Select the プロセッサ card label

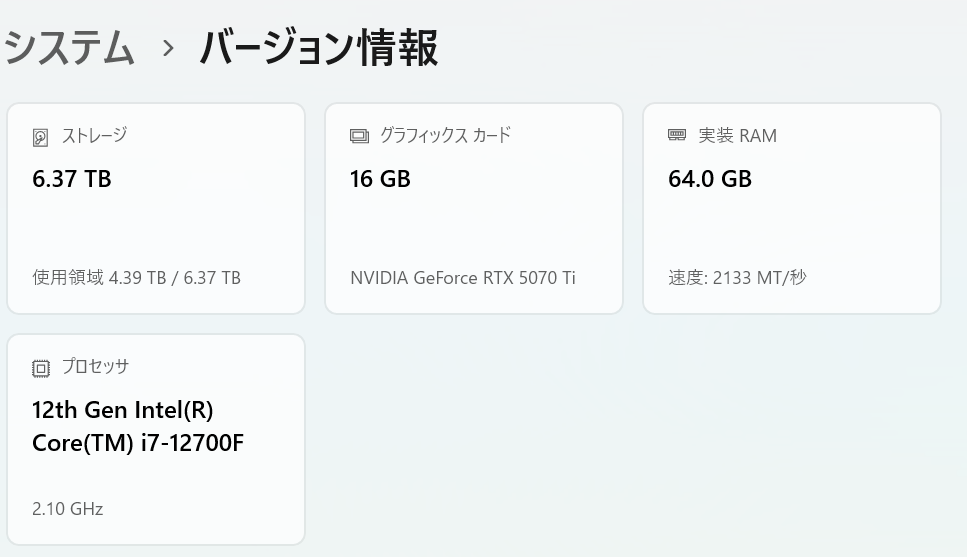(95, 367)
